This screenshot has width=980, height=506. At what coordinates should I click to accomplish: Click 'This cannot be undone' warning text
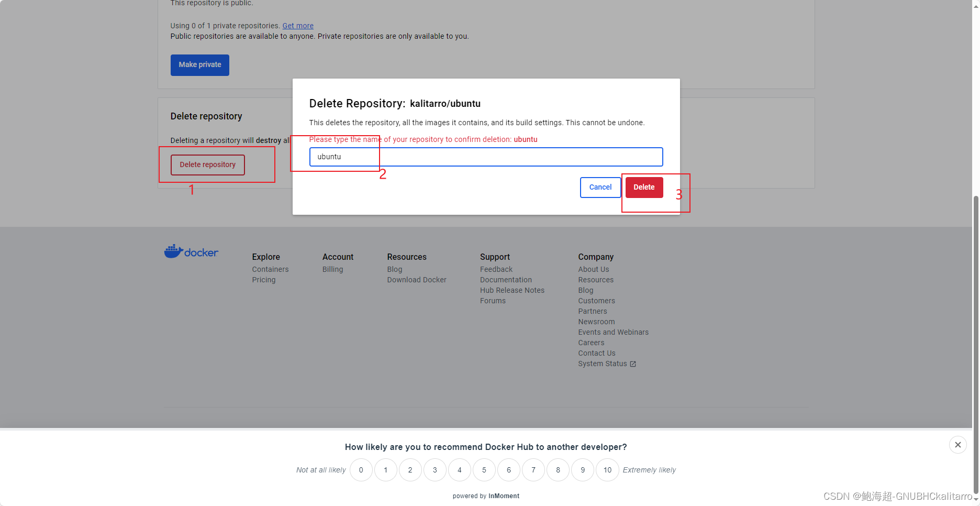tap(605, 123)
